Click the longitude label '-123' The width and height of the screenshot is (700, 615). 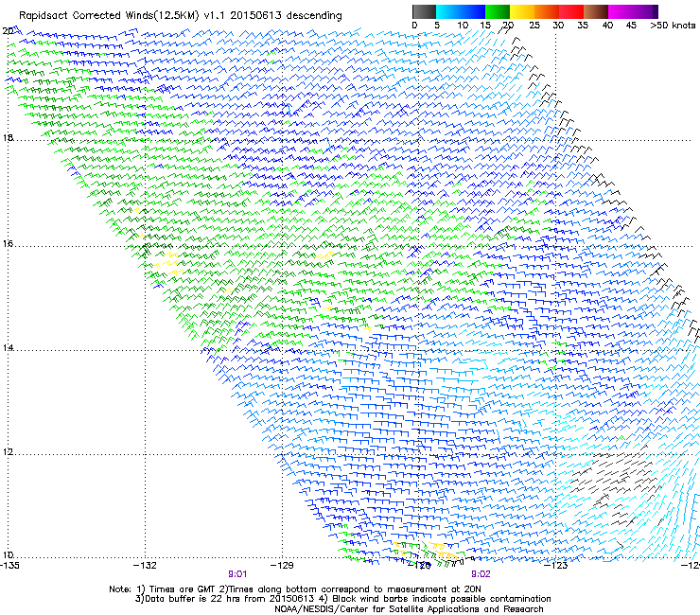point(556,566)
